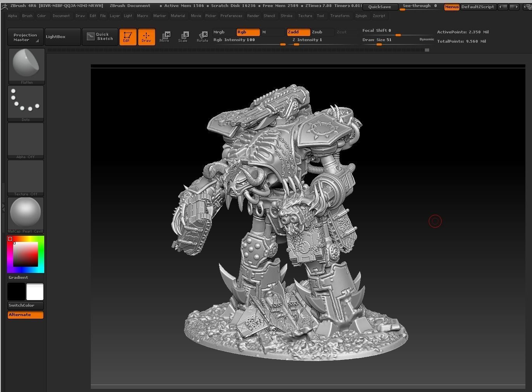Open the Stencil menu

click(269, 16)
